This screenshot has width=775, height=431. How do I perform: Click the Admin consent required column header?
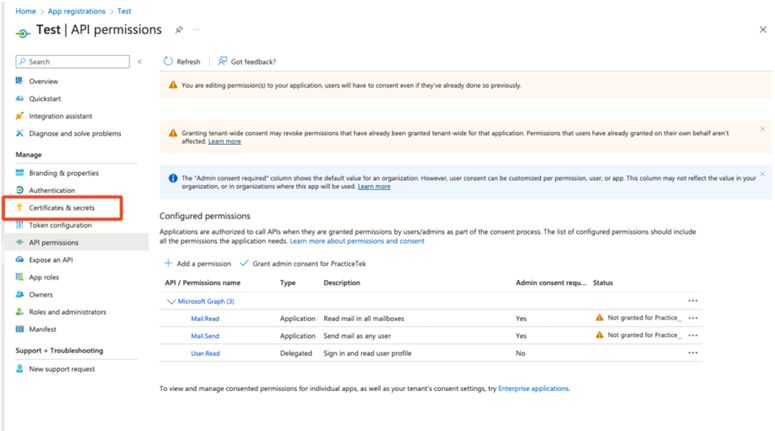pos(551,283)
